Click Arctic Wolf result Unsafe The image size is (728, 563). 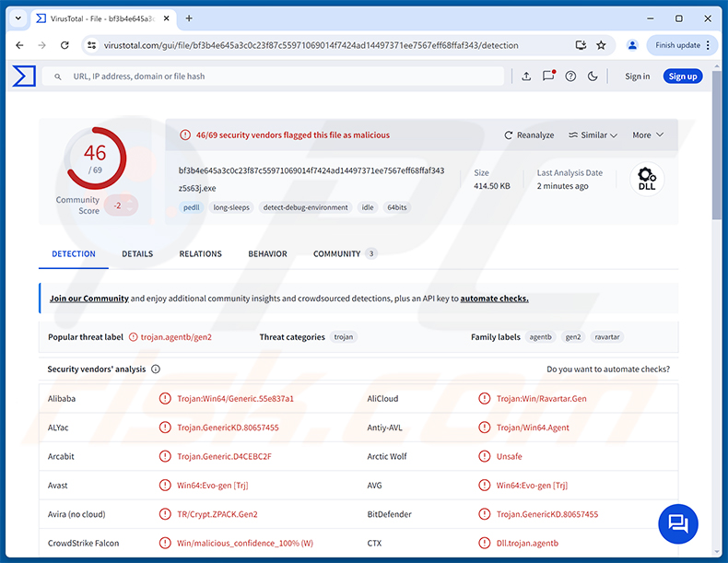(x=510, y=456)
